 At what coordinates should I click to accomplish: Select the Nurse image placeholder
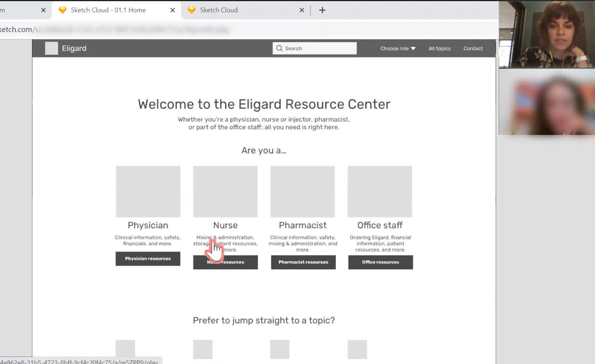pyautogui.click(x=225, y=192)
